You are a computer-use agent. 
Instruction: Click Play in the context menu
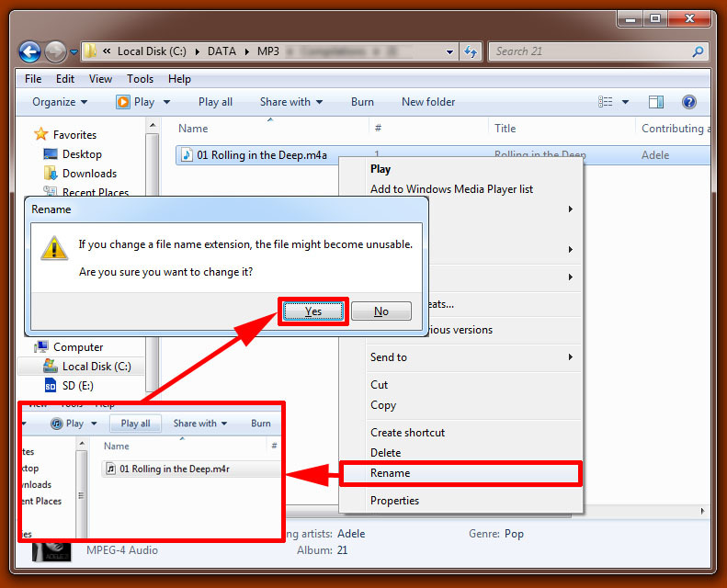pyautogui.click(x=381, y=169)
